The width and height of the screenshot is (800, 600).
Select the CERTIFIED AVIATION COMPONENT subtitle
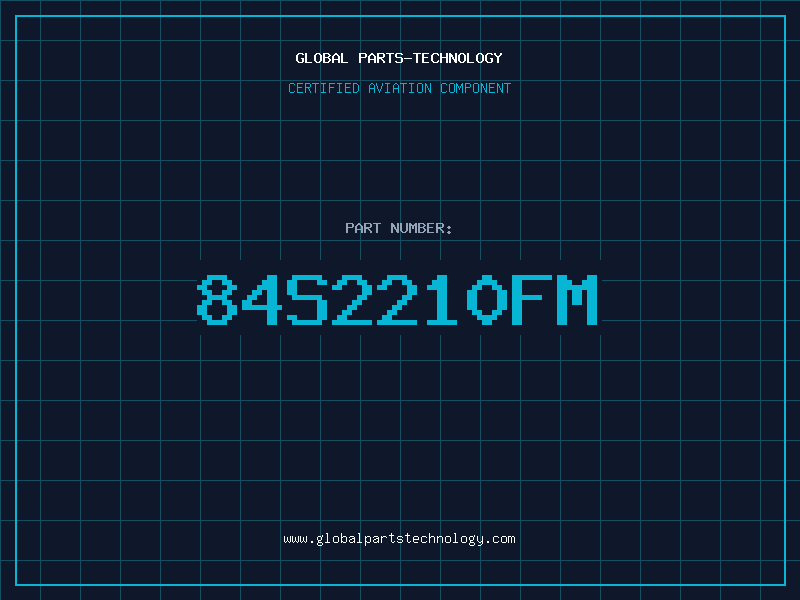399,88
